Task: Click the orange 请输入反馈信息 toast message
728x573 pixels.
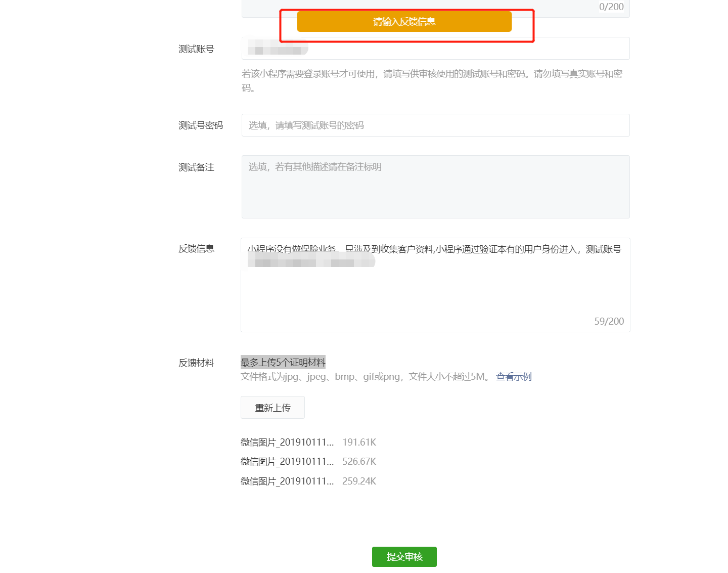Action: point(404,21)
